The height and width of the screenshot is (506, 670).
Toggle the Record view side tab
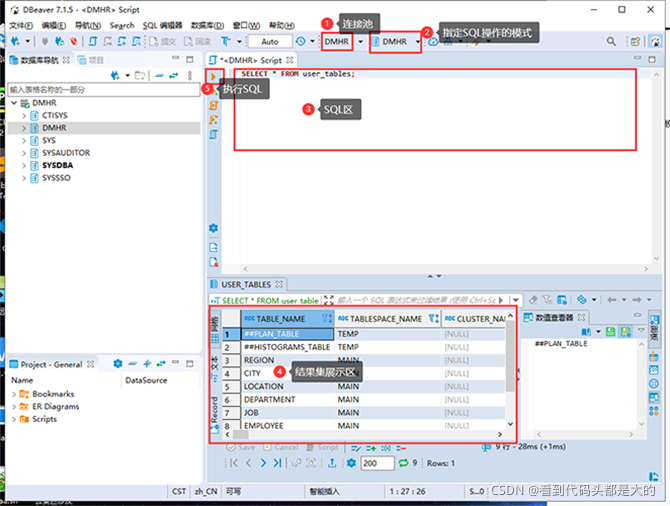coord(215,415)
